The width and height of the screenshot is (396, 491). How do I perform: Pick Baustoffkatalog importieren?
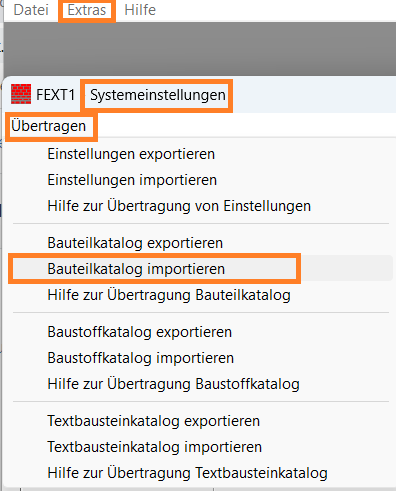pyautogui.click(x=140, y=358)
